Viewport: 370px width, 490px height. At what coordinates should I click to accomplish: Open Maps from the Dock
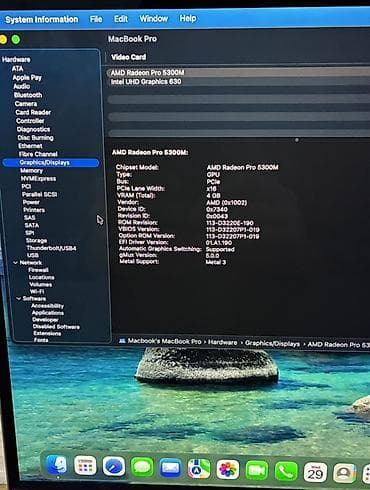click(x=199, y=469)
